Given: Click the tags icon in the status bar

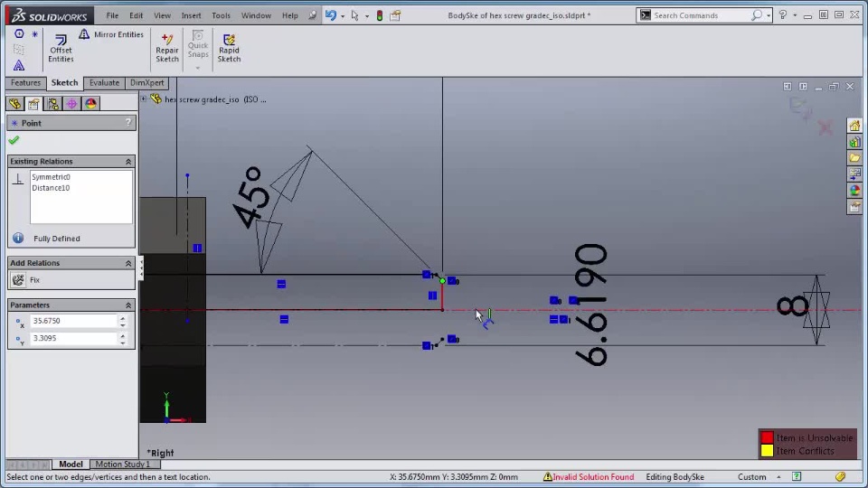Looking at the screenshot, I should point(840,476).
